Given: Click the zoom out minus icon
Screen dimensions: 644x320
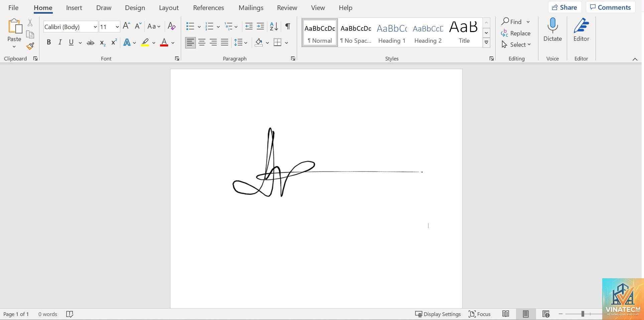Looking at the screenshot, I should tap(561, 314).
